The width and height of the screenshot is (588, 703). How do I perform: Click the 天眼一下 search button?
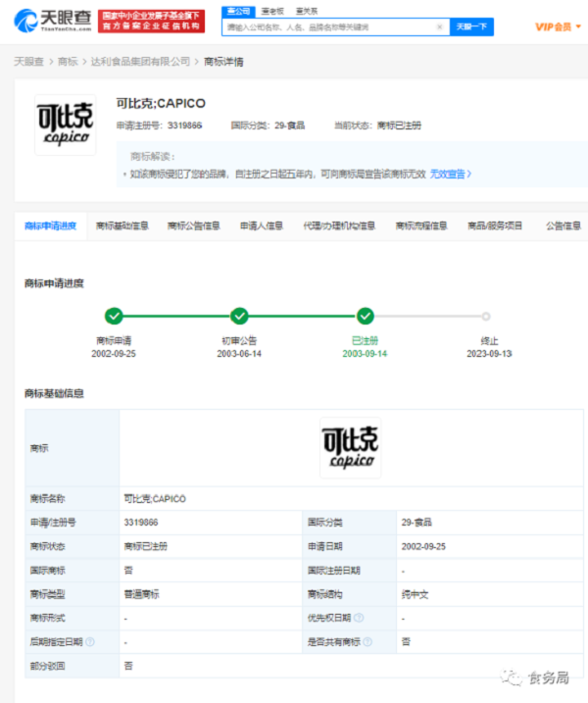471,26
